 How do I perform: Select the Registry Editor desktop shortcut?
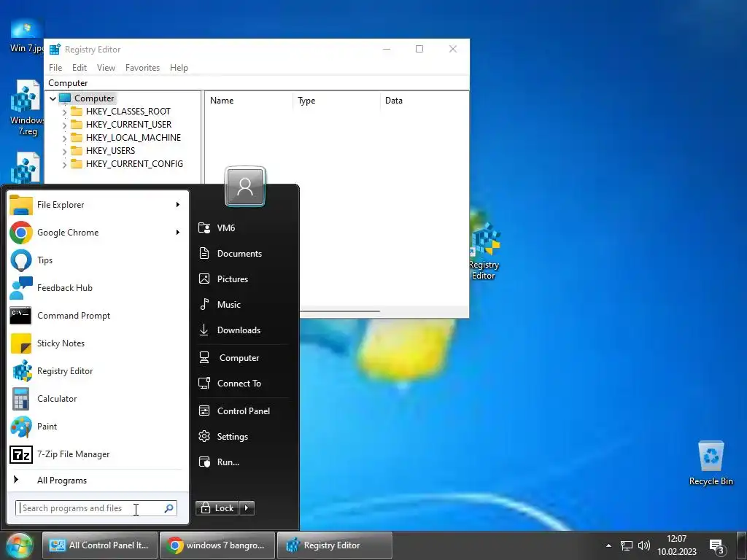click(x=484, y=252)
